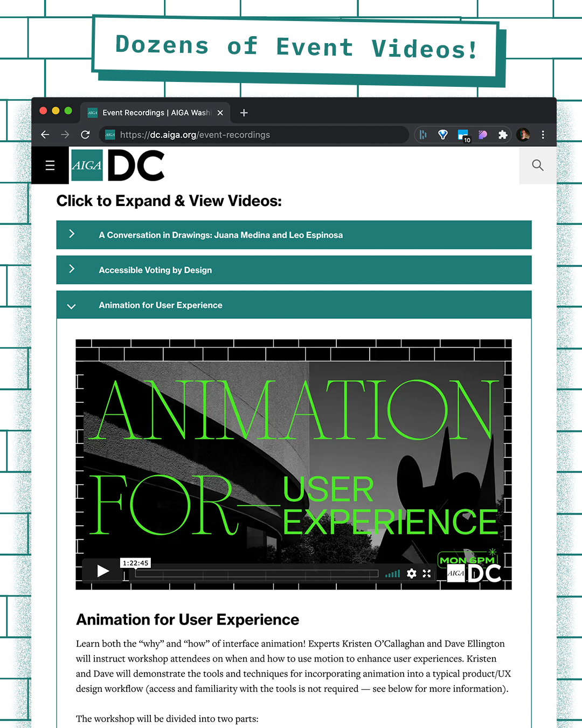Screen dimensions: 582x728
Task: Collapse the Animation for User Experience section
Action: click(x=294, y=305)
